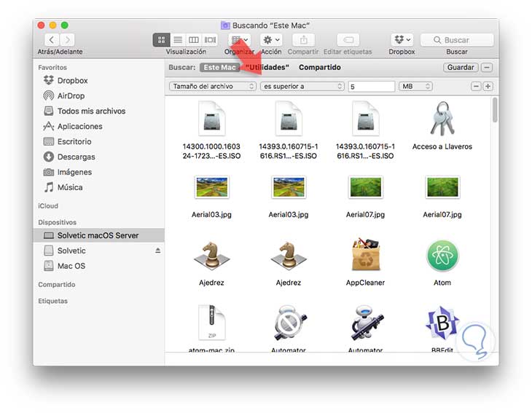Go back with the Atrás arrow

52,40
